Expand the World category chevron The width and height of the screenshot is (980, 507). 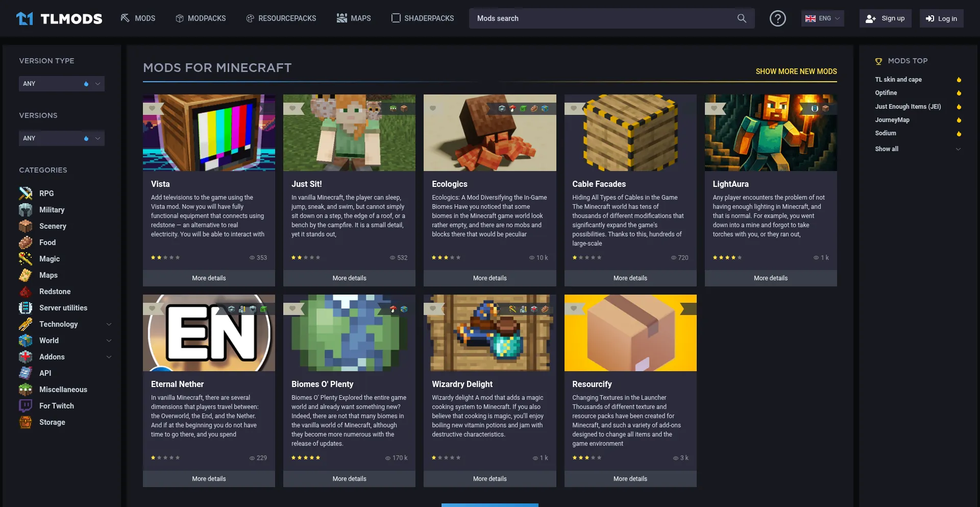(x=109, y=341)
